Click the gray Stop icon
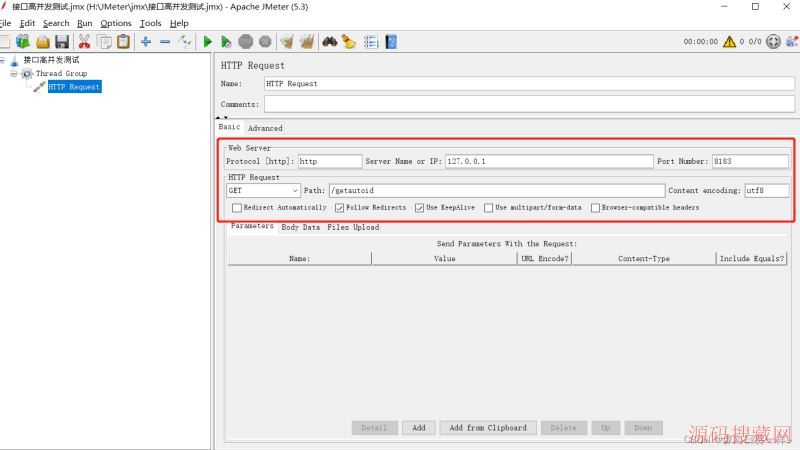This screenshot has width=800, height=450. [245, 42]
